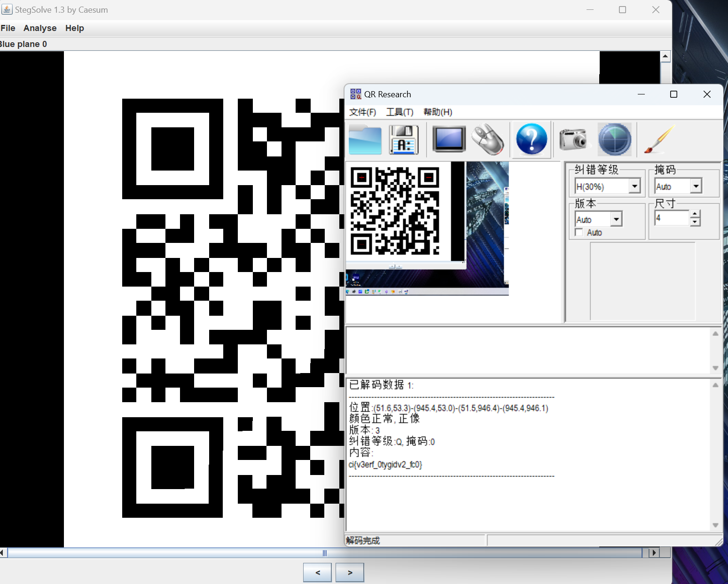The width and height of the screenshot is (728, 584).
Task: Click the screen capture monitor icon
Action: [x=449, y=139]
